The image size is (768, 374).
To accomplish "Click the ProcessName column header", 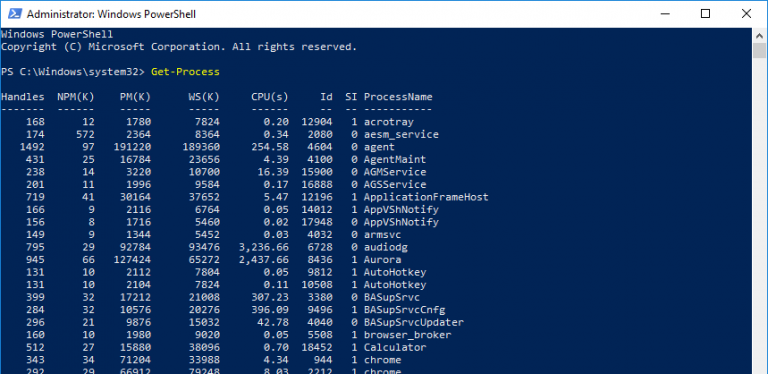I will [398, 97].
